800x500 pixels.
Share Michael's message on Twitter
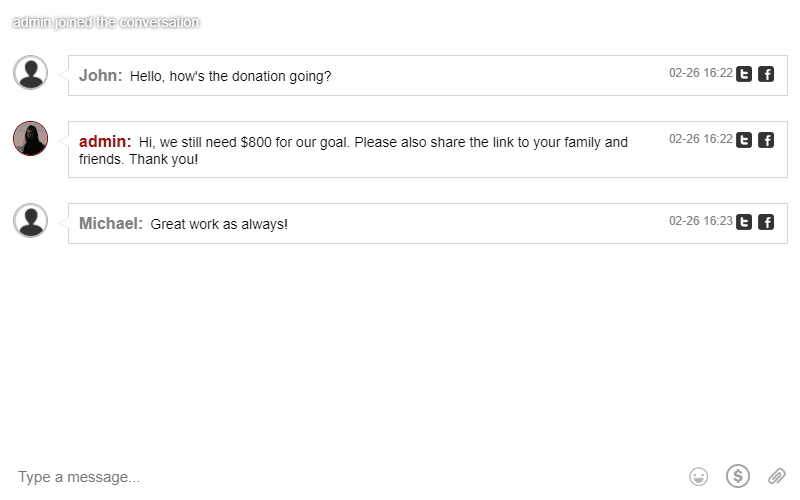click(744, 222)
